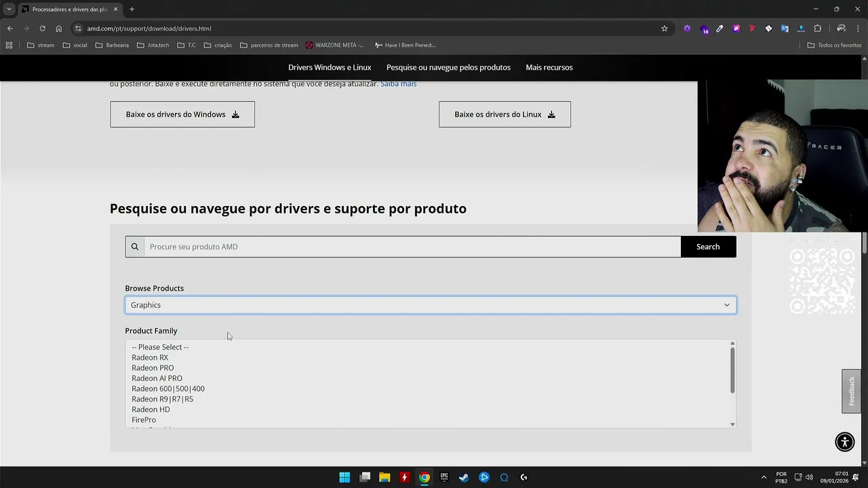Image resolution: width=868 pixels, height=488 pixels.
Task: Open the WARZONE META bookmark
Action: pos(334,45)
